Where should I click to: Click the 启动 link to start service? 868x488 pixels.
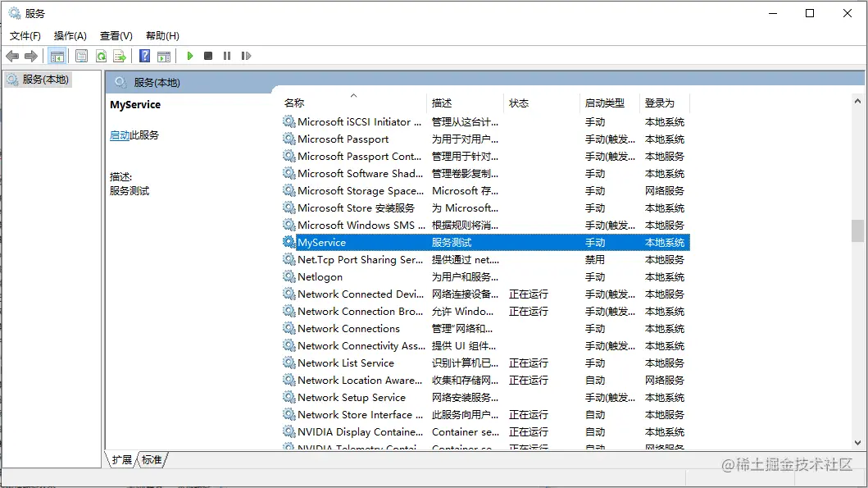click(120, 135)
